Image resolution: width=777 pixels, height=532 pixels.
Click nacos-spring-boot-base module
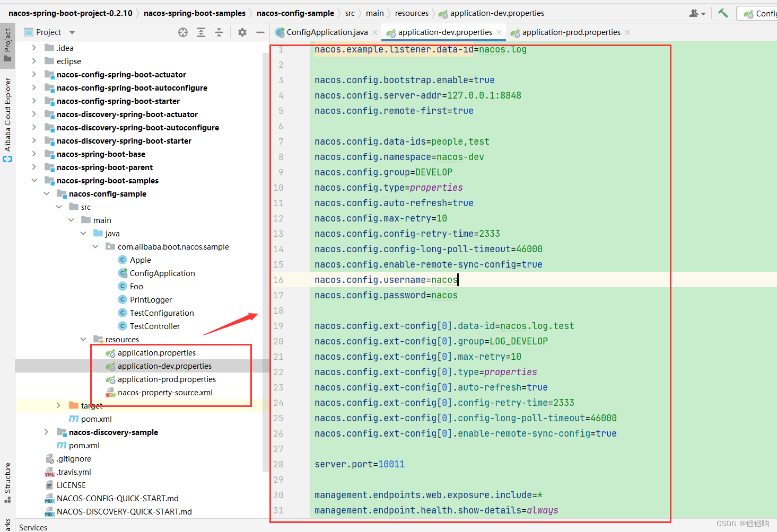101,154
